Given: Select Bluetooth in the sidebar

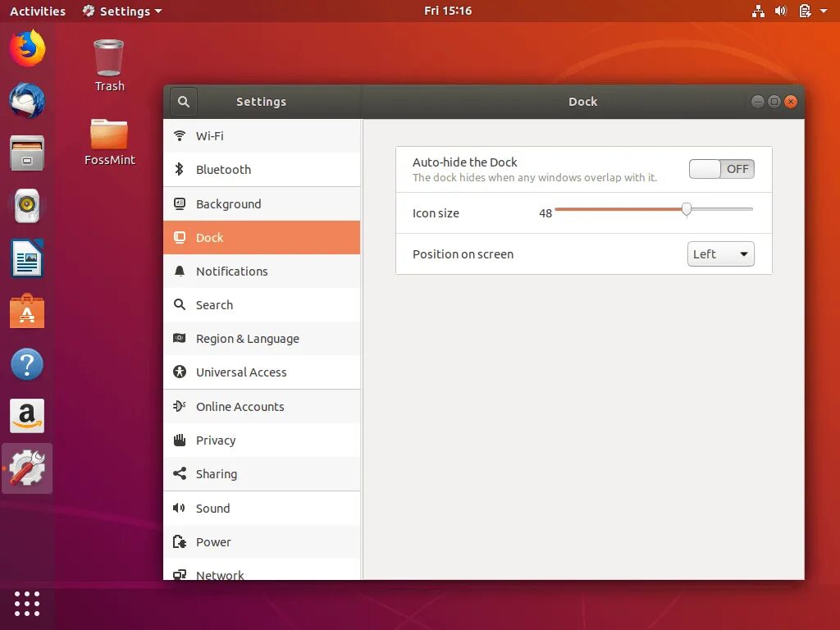Looking at the screenshot, I should click(x=262, y=169).
